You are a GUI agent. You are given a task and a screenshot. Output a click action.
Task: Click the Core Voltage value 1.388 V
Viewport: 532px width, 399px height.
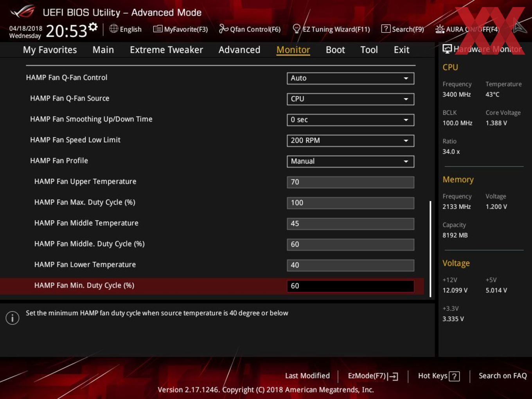[x=496, y=123]
